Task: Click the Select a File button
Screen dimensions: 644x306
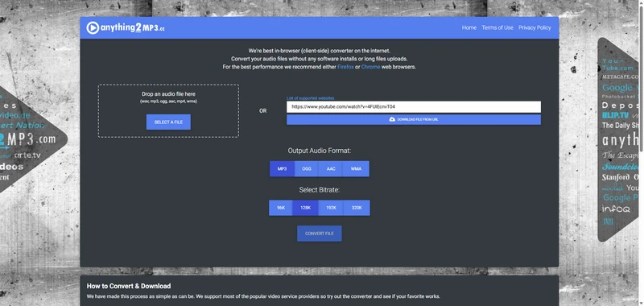Action: 168,122
